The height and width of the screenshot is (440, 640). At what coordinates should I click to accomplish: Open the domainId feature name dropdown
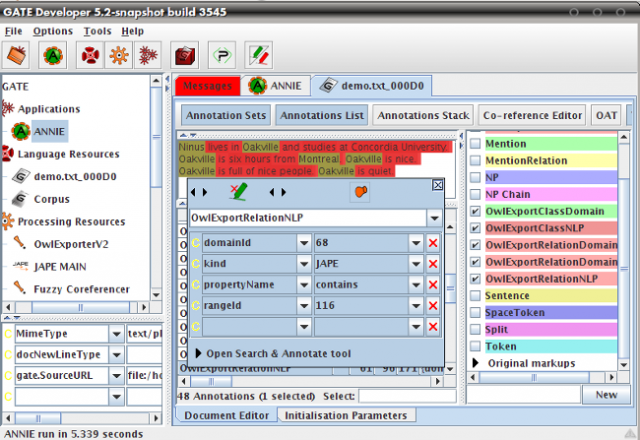click(304, 243)
